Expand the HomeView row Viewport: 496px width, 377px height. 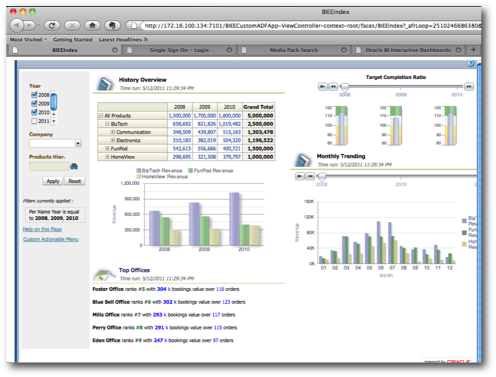pyautogui.click(x=107, y=157)
